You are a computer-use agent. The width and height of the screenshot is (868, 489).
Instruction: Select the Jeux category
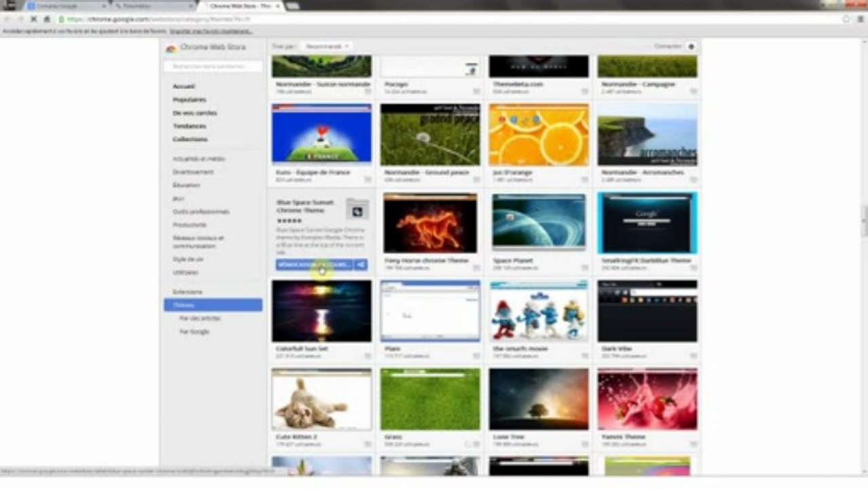coord(178,198)
